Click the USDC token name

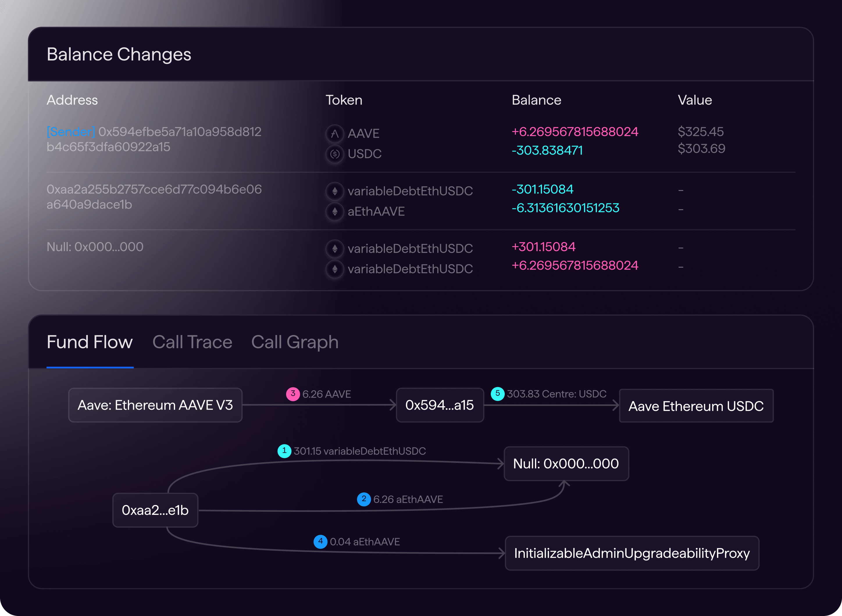pos(365,154)
